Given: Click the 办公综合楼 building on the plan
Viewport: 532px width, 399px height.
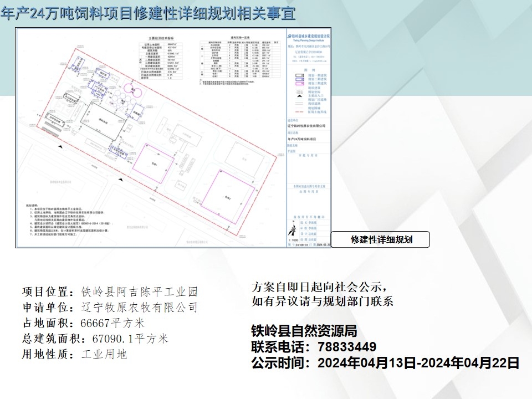Looking at the screenshot, I should pyautogui.click(x=71, y=98).
